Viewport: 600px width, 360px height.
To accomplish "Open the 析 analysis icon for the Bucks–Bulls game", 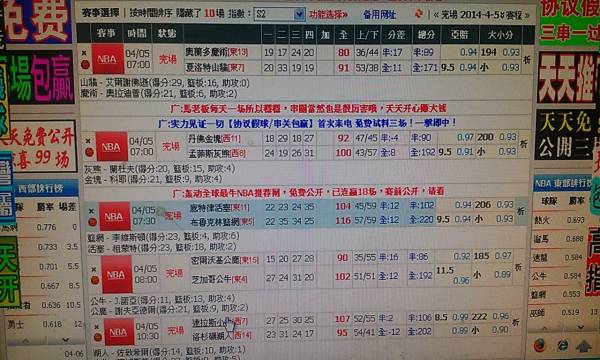I will (518, 267).
